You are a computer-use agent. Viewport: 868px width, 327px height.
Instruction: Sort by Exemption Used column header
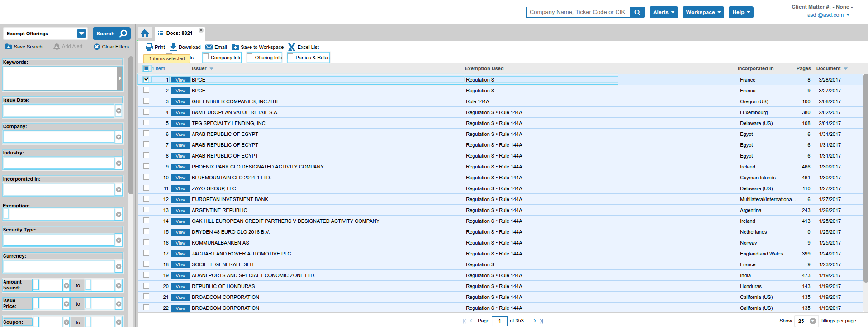pyautogui.click(x=484, y=69)
